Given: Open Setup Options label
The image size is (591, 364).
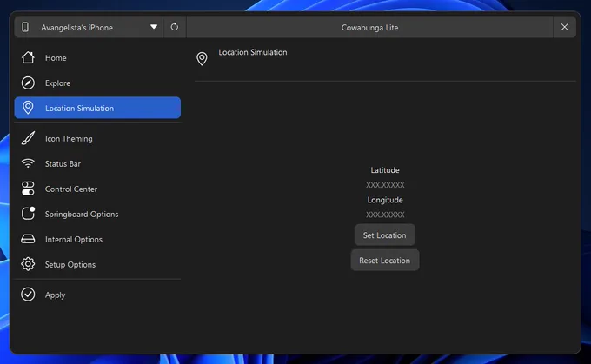Looking at the screenshot, I should coord(70,265).
